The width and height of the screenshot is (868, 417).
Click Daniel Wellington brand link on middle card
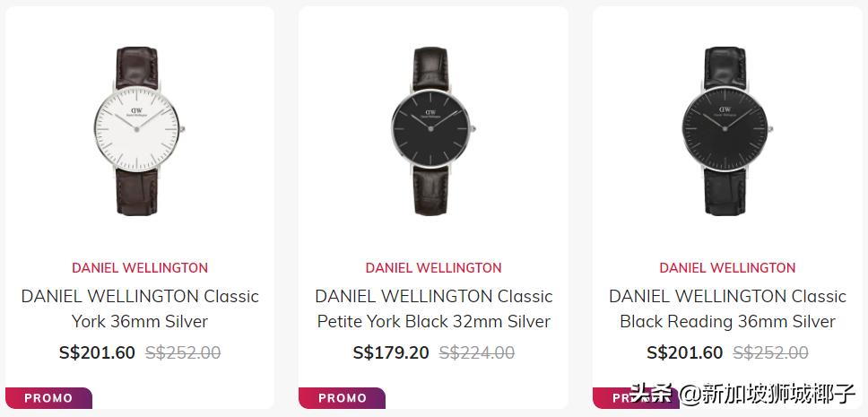433,267
